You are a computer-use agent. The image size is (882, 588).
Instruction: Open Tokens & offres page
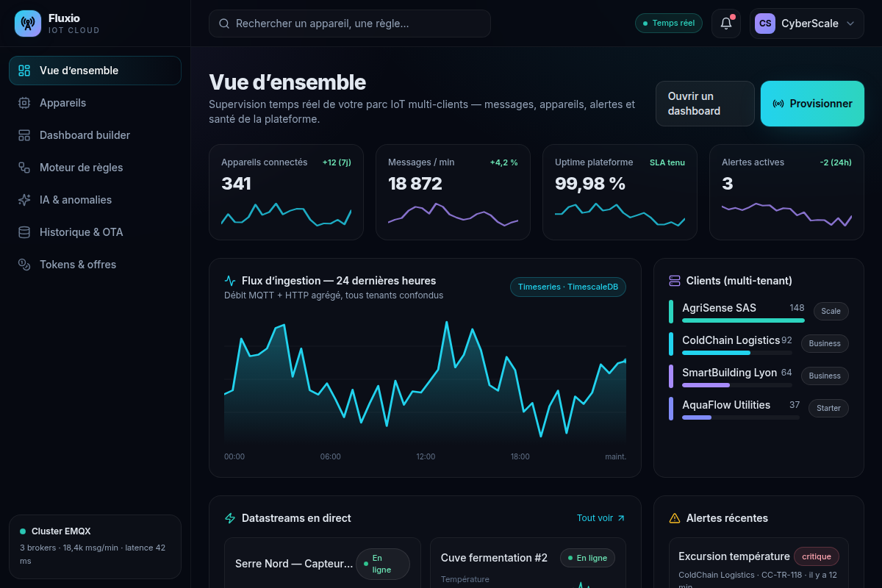(x=95, y=265)
